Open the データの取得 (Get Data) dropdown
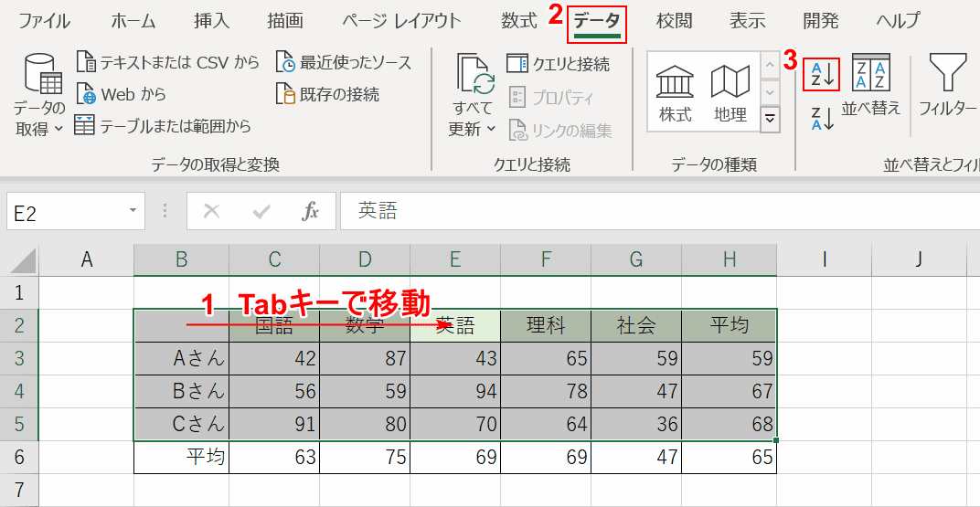Image resolution: width=980 pixels, height=507 pixels. pyautogui.click(x=38, y=94)
